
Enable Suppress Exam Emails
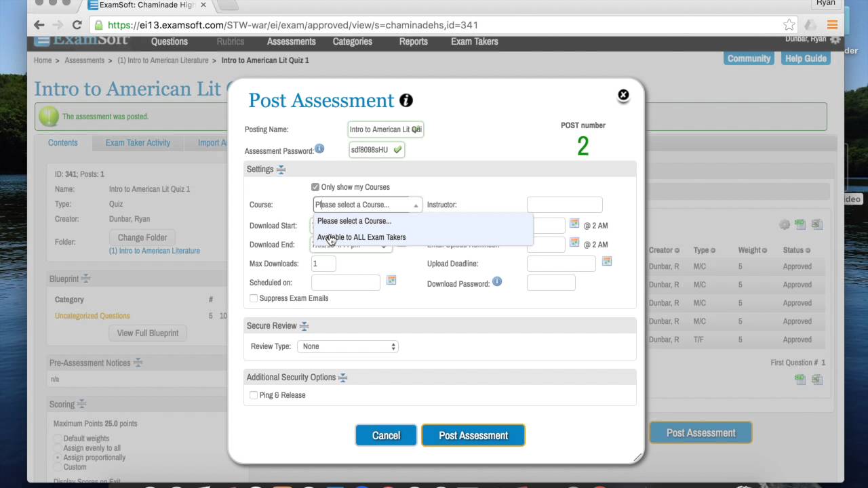254,298
